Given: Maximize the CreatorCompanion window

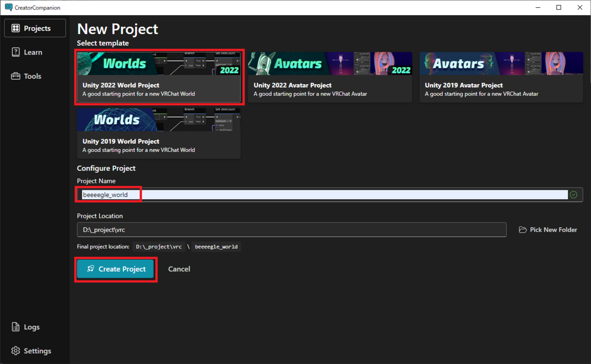Looking at the screenshot, I should click(x=558, y=7).
